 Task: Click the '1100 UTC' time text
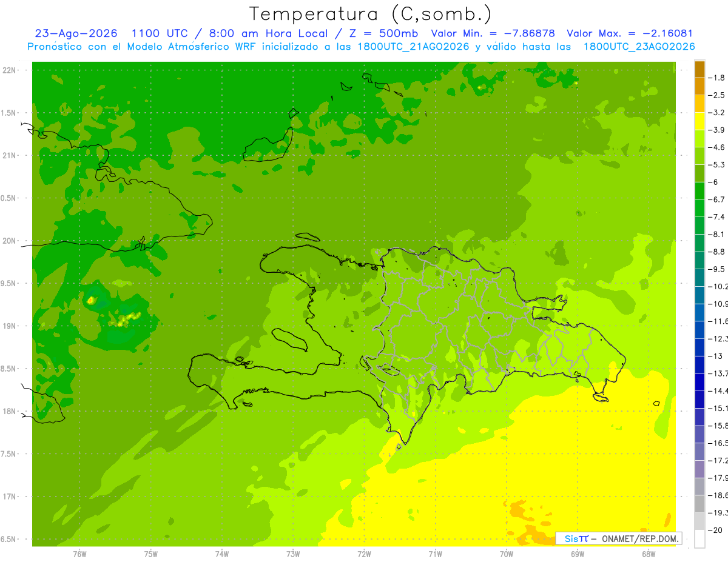tap(160, 33)
